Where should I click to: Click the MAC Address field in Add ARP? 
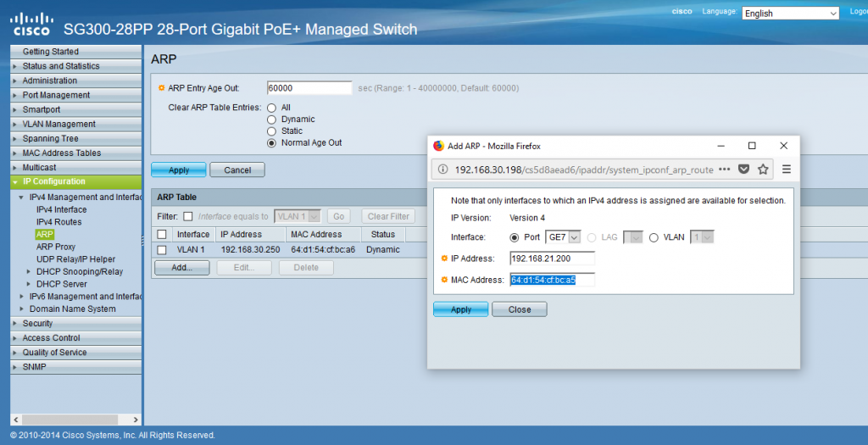tap(553, 280)
